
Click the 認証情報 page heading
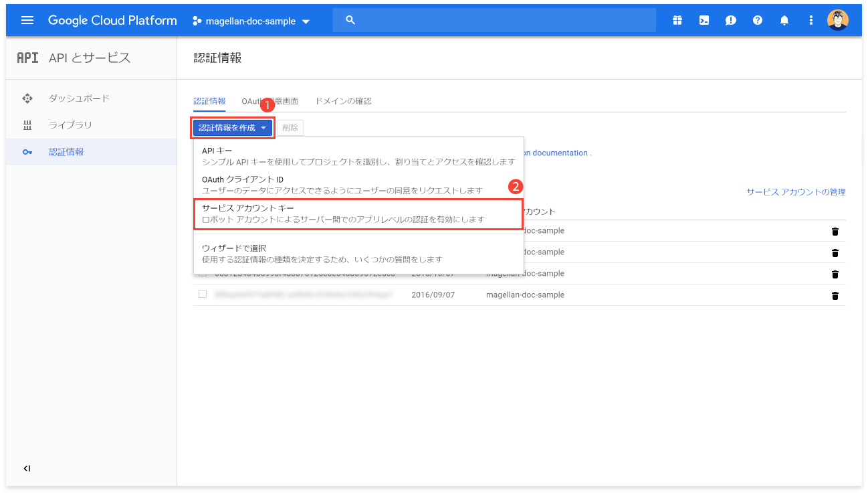point(217,58)
